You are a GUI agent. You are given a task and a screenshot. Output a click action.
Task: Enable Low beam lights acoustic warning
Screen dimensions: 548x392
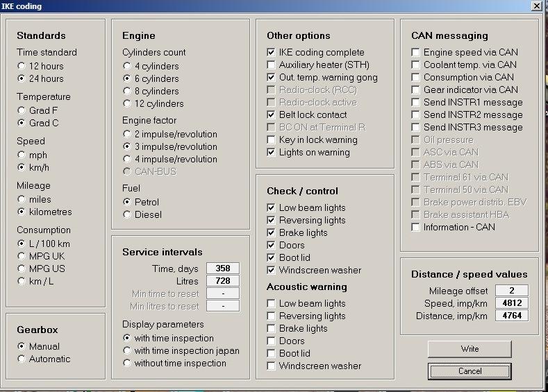tap(271, 303)
